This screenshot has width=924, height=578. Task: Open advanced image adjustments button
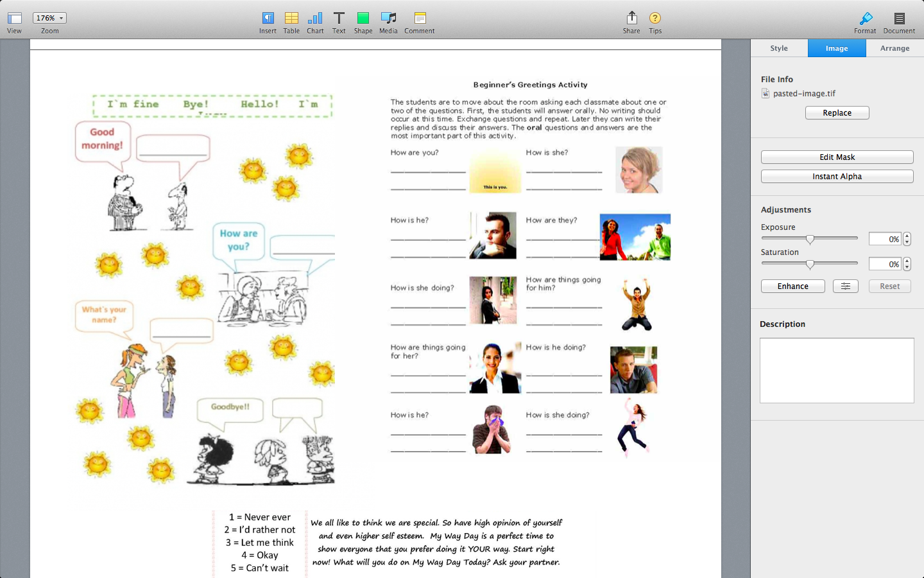pos(845,286)
